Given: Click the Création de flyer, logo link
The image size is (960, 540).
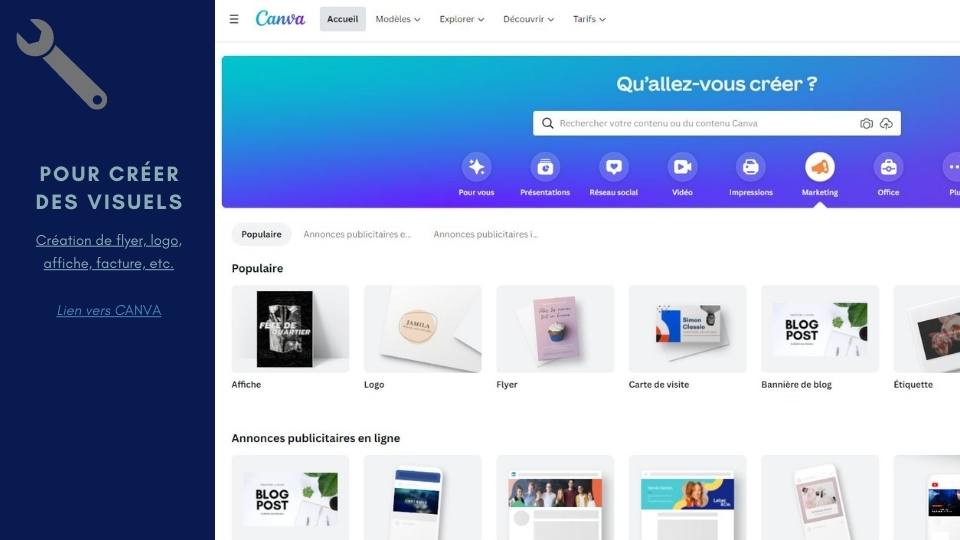Looking at the screenshot, I should pyautogui.click(x=109, y=241).
